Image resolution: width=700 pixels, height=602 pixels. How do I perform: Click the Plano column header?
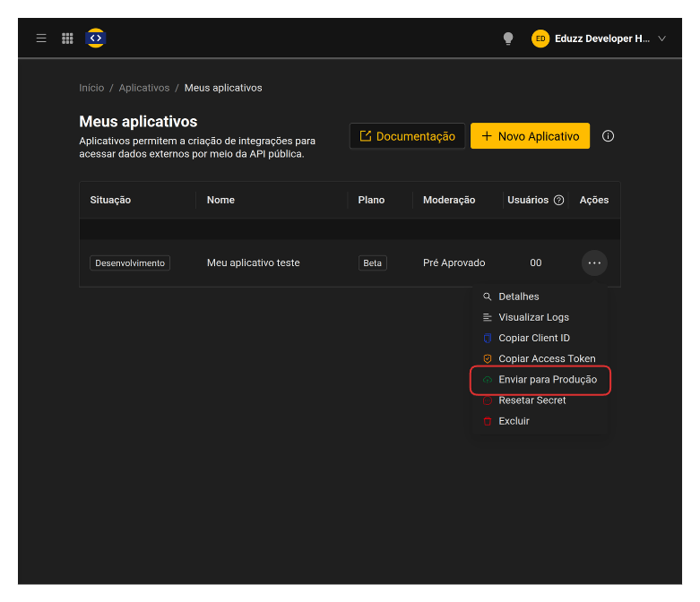click(x=371, y=200)
